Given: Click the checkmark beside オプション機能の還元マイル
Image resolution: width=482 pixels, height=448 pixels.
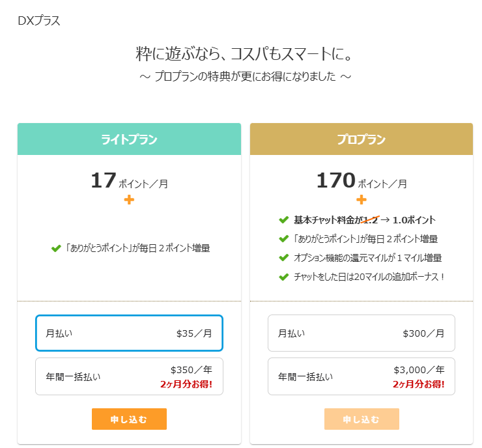Looking at the screenshot, I should (x=283, y=258).
